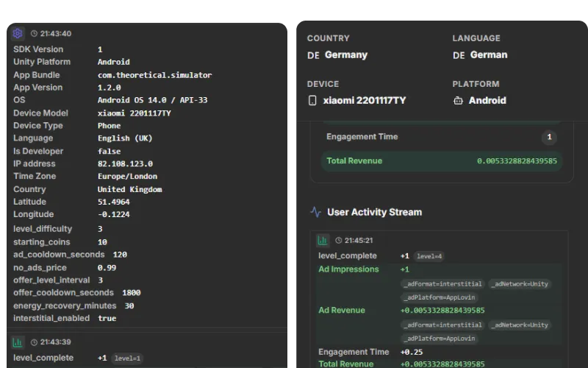
Task: Click the no_ads_price value 0.99
Action: point(107,268)
